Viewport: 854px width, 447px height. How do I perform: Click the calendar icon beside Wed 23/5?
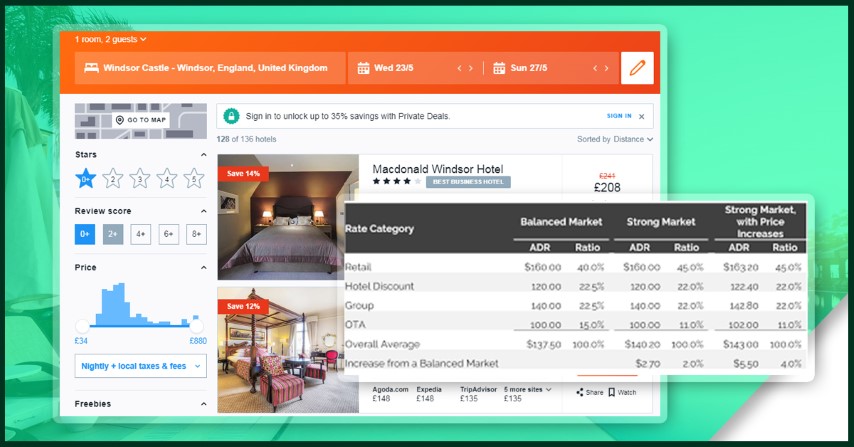tap(363, 68)
